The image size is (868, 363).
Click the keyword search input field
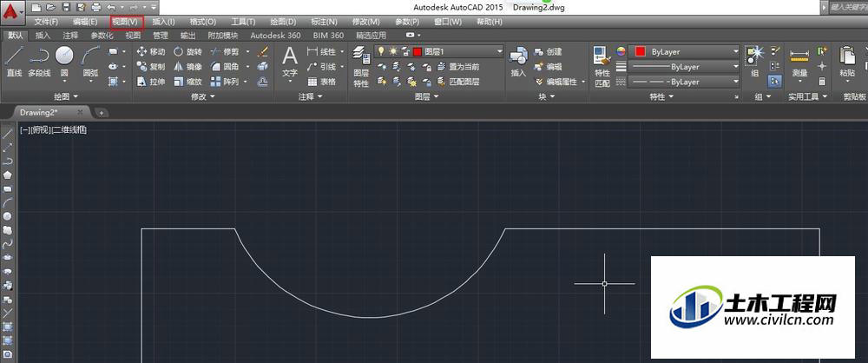click(x=847, y=7)
